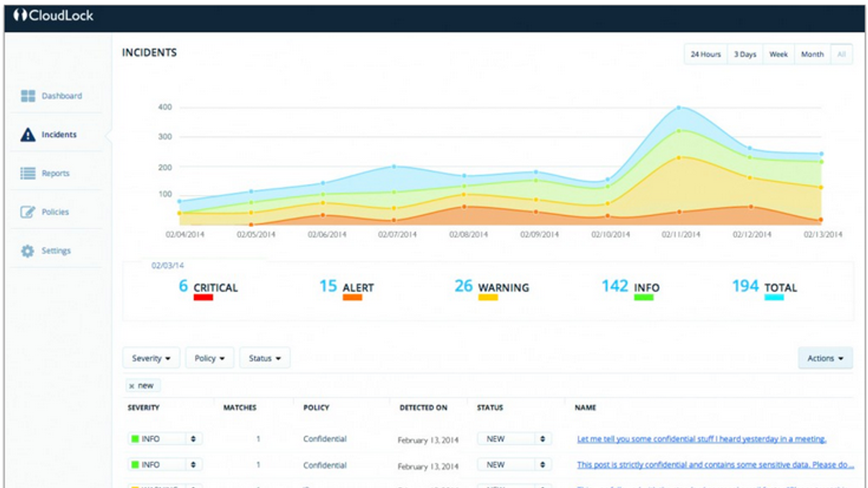
Task: Click the 194 TOTAL count
Action: click(x=745, y=286)
